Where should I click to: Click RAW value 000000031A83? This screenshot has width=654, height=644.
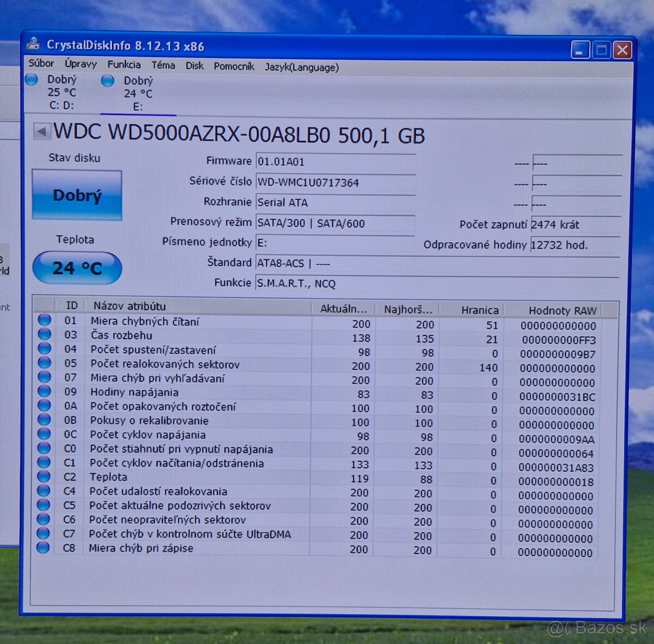[556, 467]
